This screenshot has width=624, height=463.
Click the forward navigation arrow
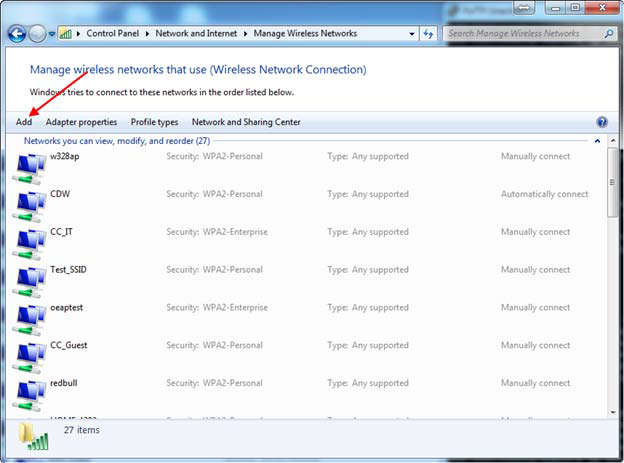point(37,34)
